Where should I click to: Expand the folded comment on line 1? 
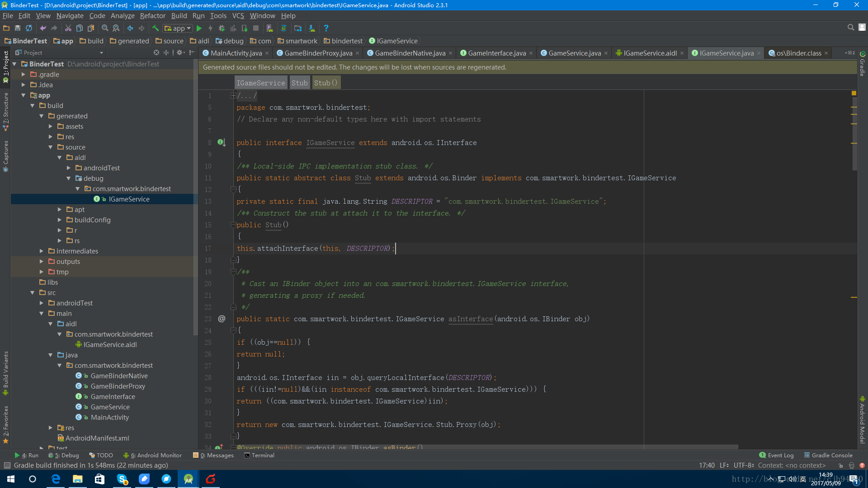(233, 95)
